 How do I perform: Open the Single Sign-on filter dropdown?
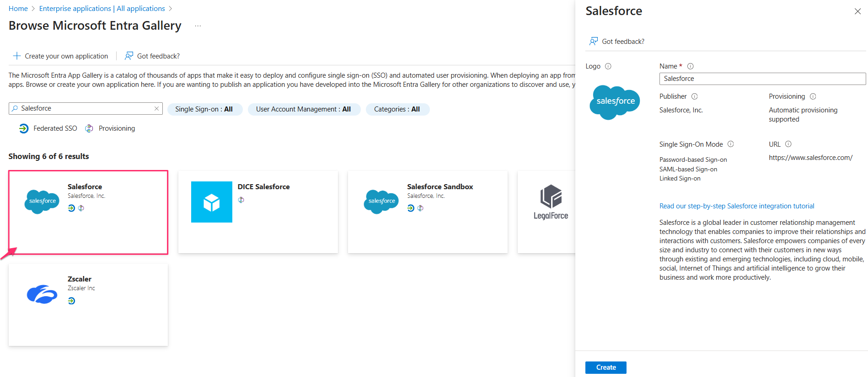(x=204, y=109)
